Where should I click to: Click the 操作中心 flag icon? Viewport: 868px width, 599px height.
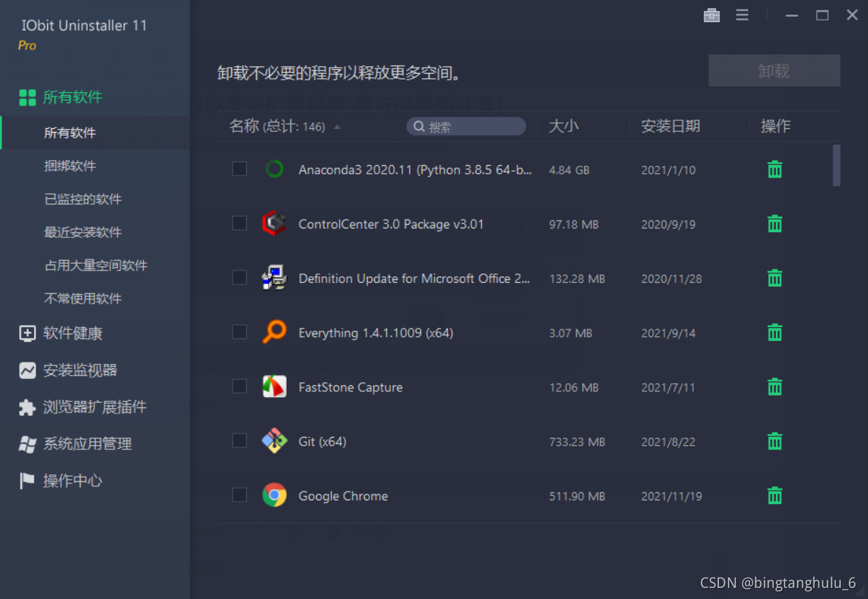click(x=27, y=480)
